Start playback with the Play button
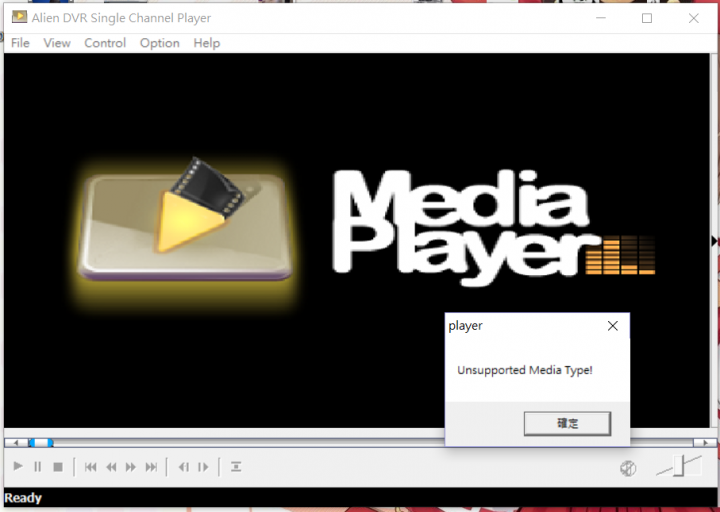This screenshot has height=512, width=720. pyautogui.click(x=18, y=467)
